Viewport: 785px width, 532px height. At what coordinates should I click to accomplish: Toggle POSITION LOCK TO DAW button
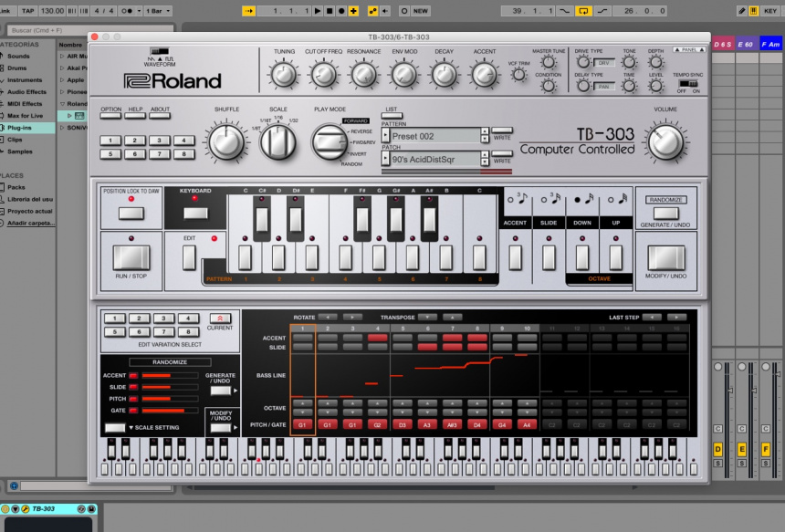click(131, 213)
